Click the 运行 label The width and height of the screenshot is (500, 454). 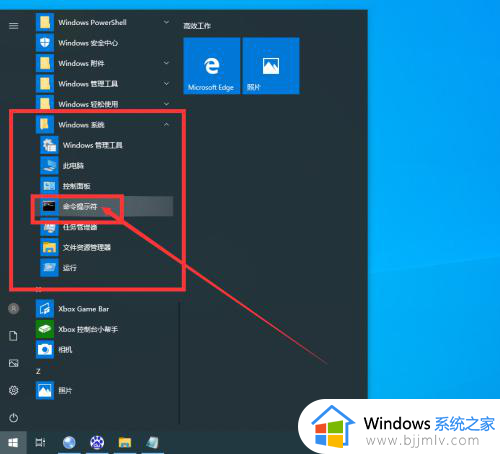tap(70, 268)
